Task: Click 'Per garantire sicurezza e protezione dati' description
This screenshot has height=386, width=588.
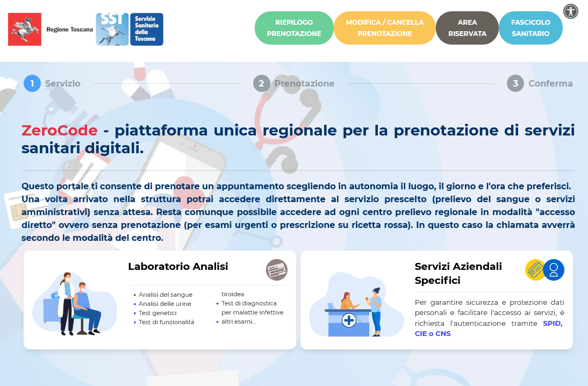Action: [490, 318]
